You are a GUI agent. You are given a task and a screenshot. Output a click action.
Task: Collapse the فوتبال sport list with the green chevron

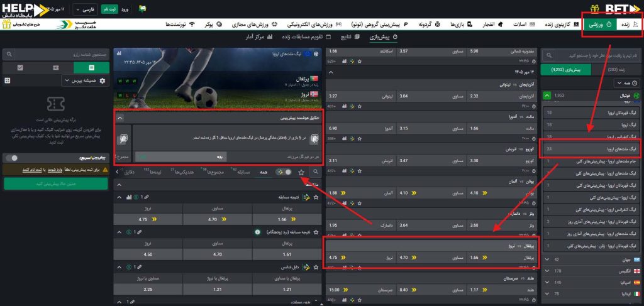pyautogui.click(x=547, y=96)
